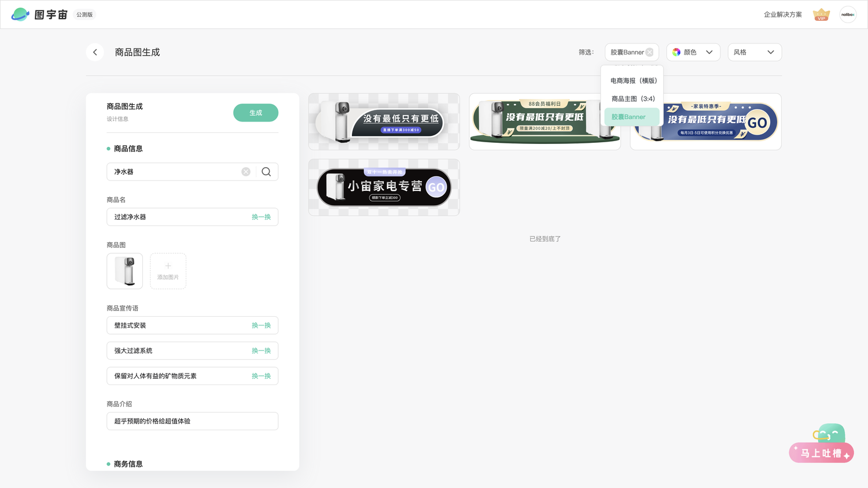Viewport: 868px width, 488px height.
Task: Click the 商务信息 section heading
Action: coord(128,464)
